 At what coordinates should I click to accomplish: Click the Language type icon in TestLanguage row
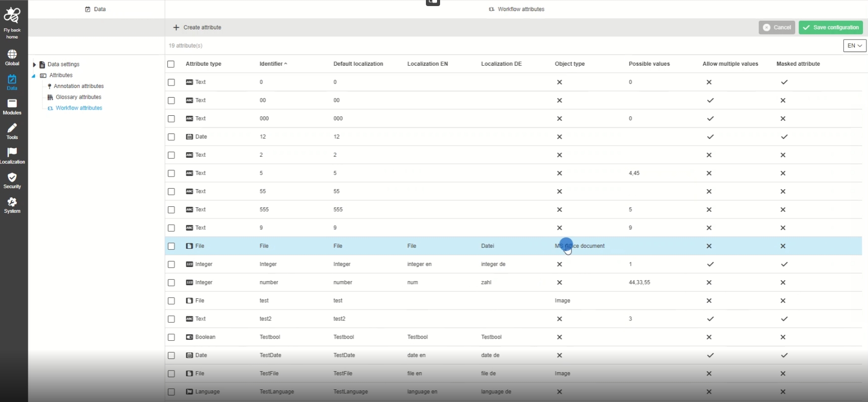coord(190,391)
